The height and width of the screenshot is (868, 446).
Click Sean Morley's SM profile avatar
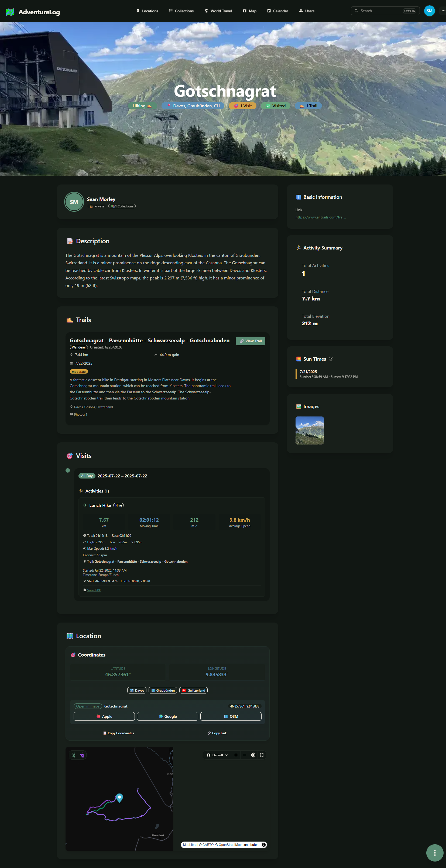click(x=74, y=202)
